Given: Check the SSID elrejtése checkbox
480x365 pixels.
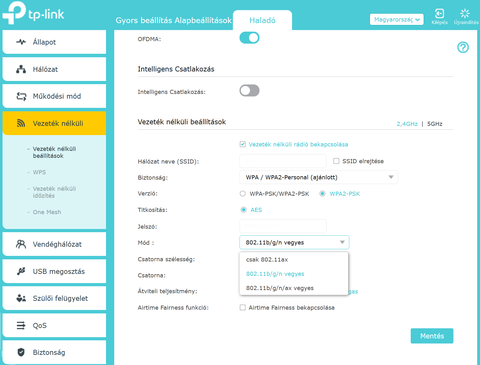Looking at the screenshot, I should (336, 161).
